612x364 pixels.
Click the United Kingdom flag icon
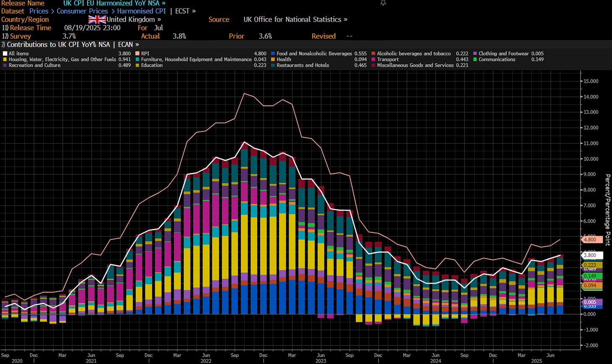coord(97,19)
